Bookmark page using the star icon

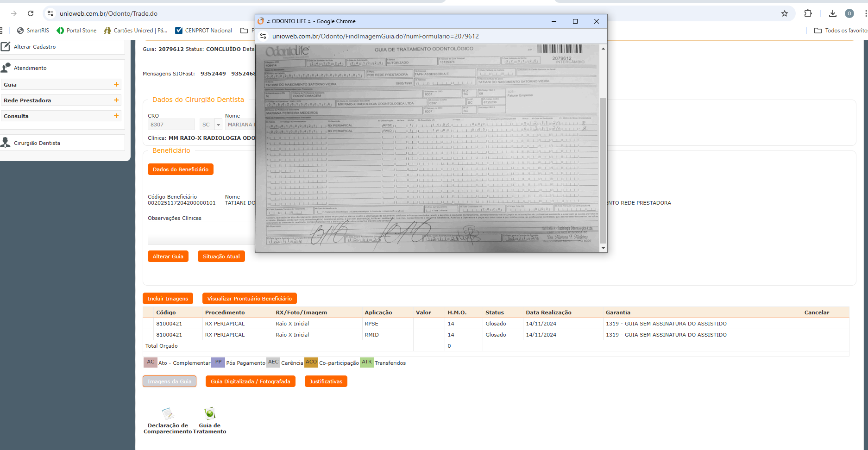tap(784, 13)
